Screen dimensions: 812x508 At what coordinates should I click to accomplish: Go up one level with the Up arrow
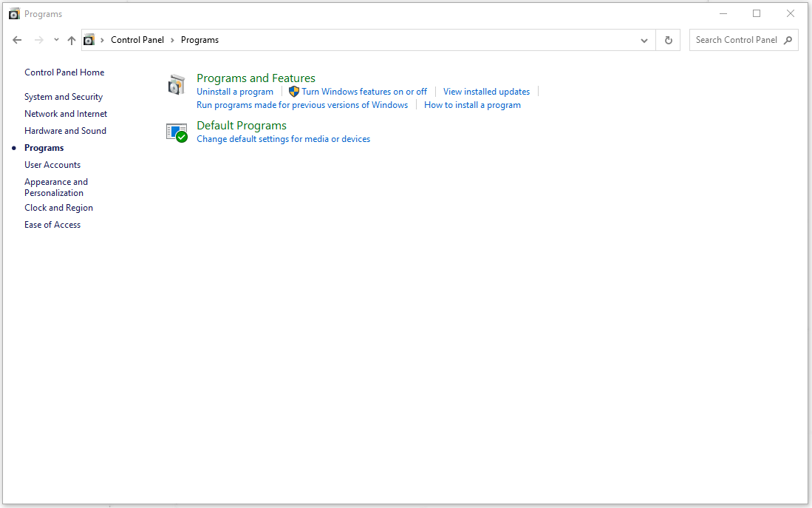(x=72, y=40)
